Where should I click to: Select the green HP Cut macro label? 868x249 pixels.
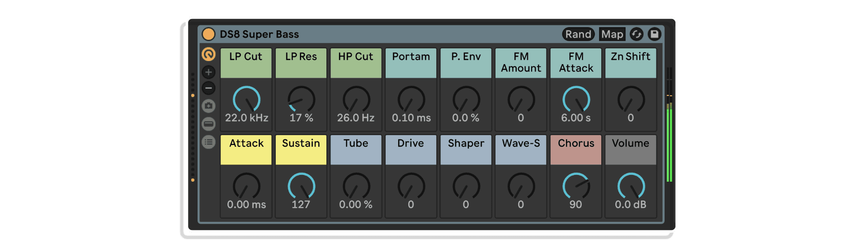click(356, 63)
